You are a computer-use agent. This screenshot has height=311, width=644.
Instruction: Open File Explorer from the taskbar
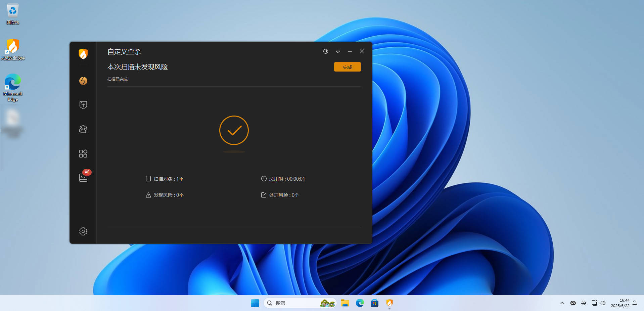coord(345,303)
